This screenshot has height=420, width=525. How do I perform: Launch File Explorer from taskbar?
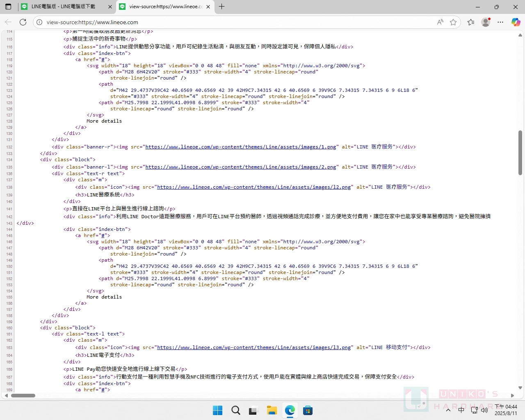[x=272, y=410]
